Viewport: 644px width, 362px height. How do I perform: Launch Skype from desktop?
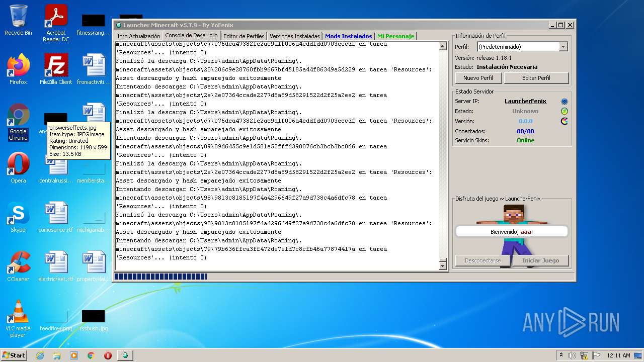[18, 217]
